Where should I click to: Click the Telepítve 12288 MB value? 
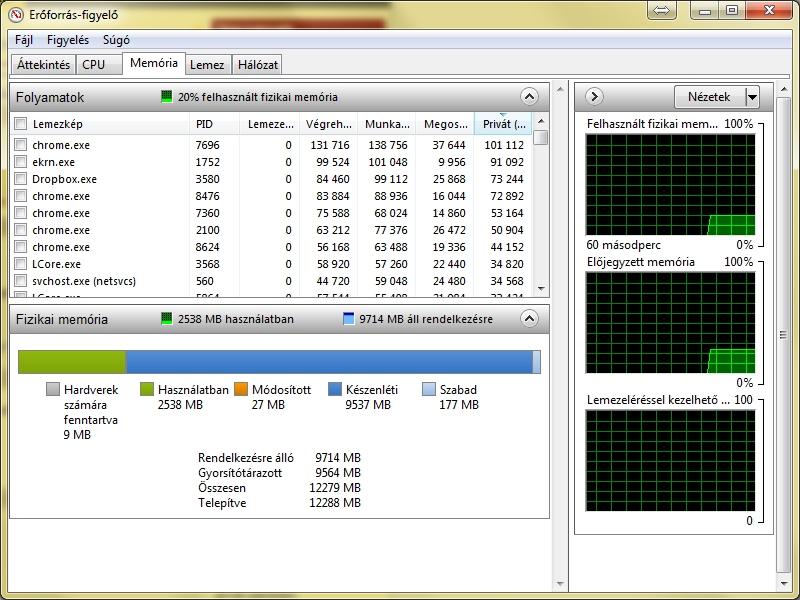click(335, 503)
